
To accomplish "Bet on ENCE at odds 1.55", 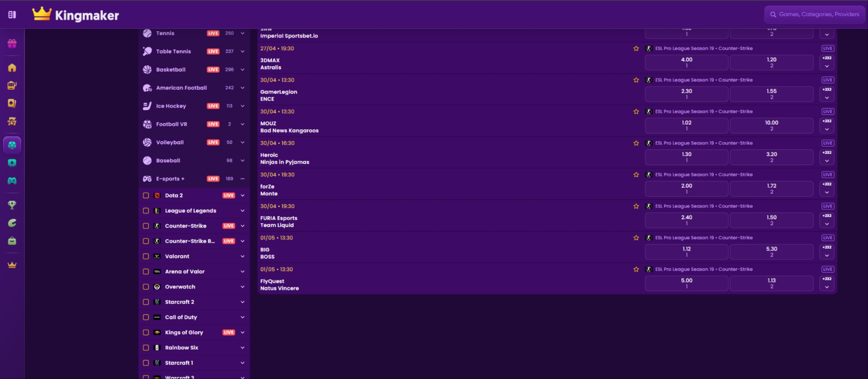I will click(x=772, y=94).
